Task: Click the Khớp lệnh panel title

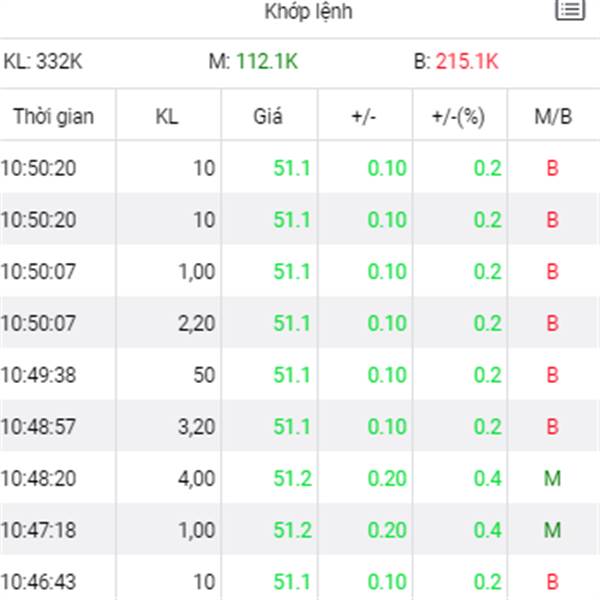Action: click(x=308, y=11)
